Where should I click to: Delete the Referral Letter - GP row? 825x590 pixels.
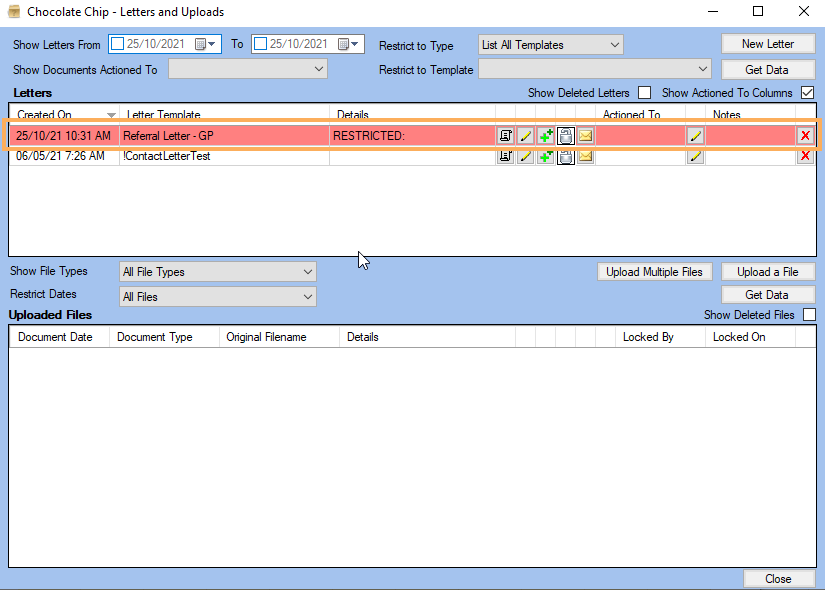[805, 136]
